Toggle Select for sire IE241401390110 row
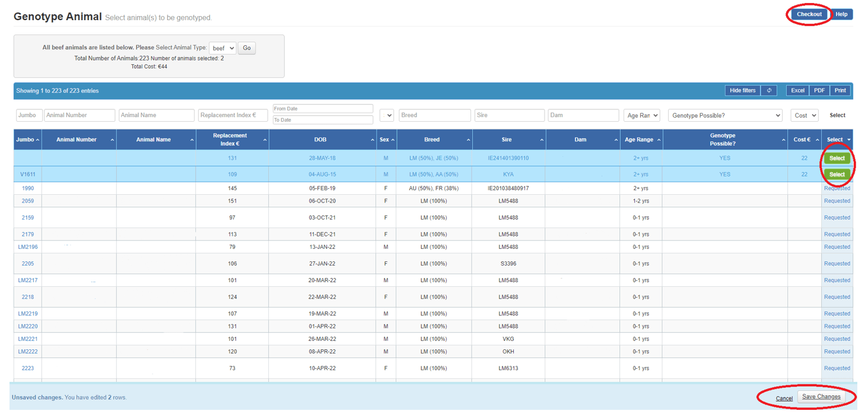The image size is (868, 414). point(837,159)
